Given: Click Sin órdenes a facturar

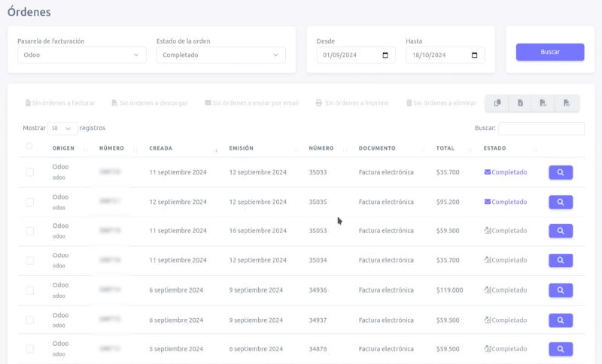Looking at the screenshot, I should point(60,103).
